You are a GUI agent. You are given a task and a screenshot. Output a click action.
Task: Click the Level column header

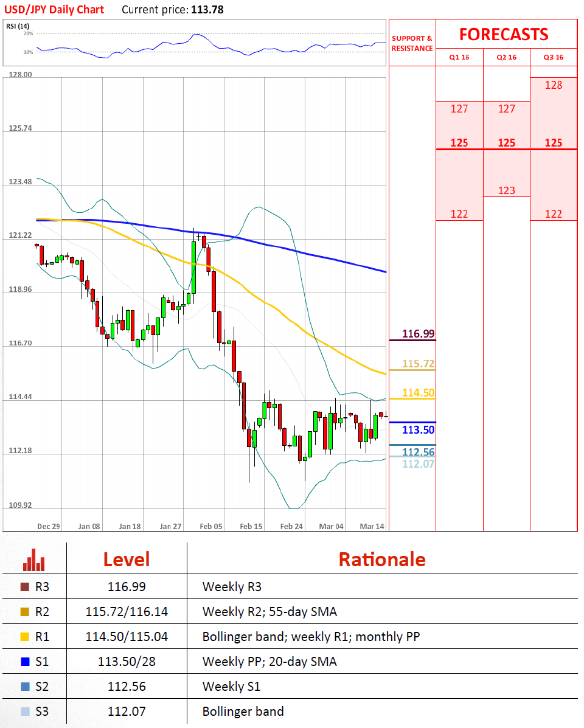pyautogui.click(x=127, y=560)
